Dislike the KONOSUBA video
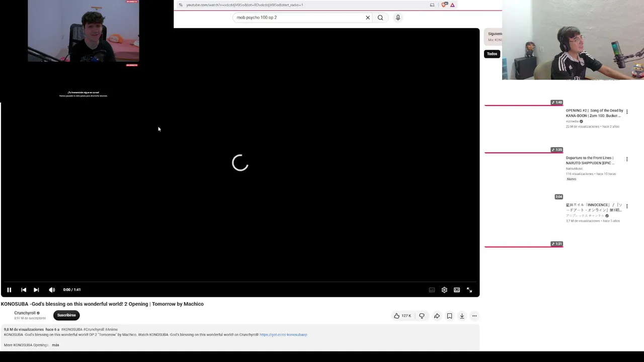644x362 pixels. pos(422,316)
